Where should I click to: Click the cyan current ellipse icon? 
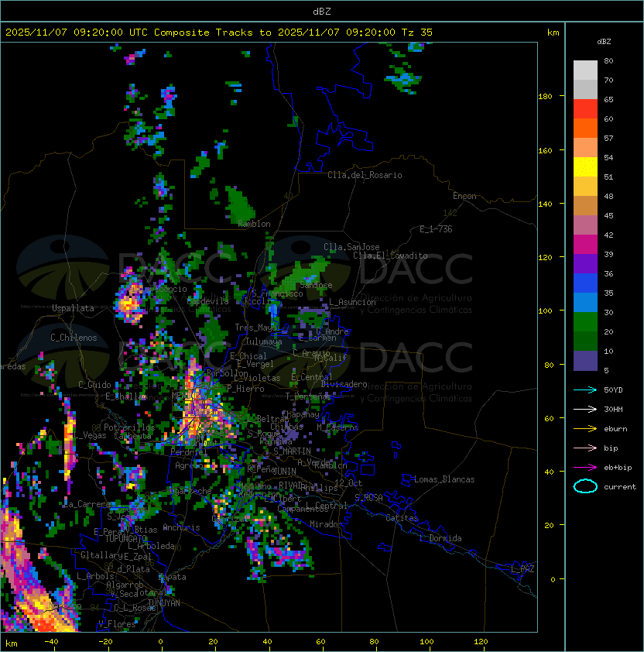[585, 486]
